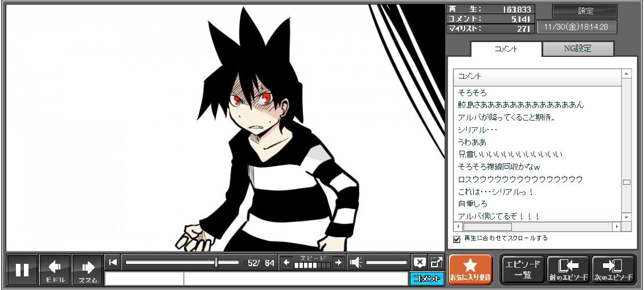Click the back (モドル) arrow button

[x=55, y=270]
